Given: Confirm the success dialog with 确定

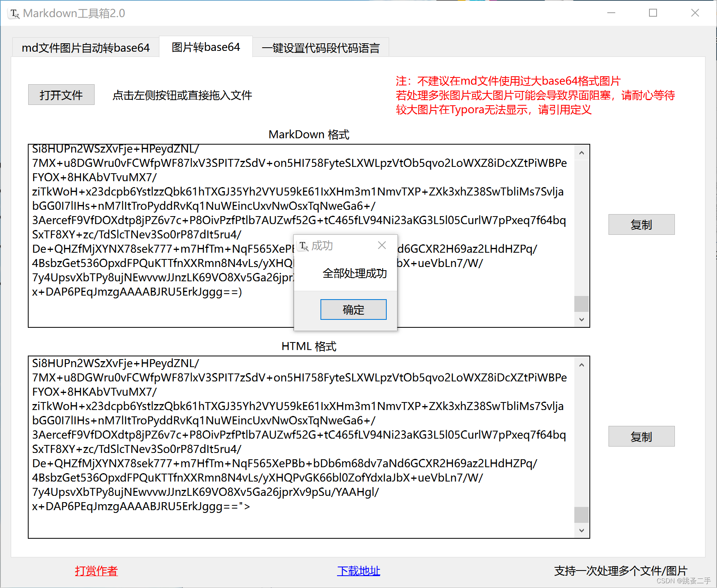Looking at the screenshot, I should (353, 309).
